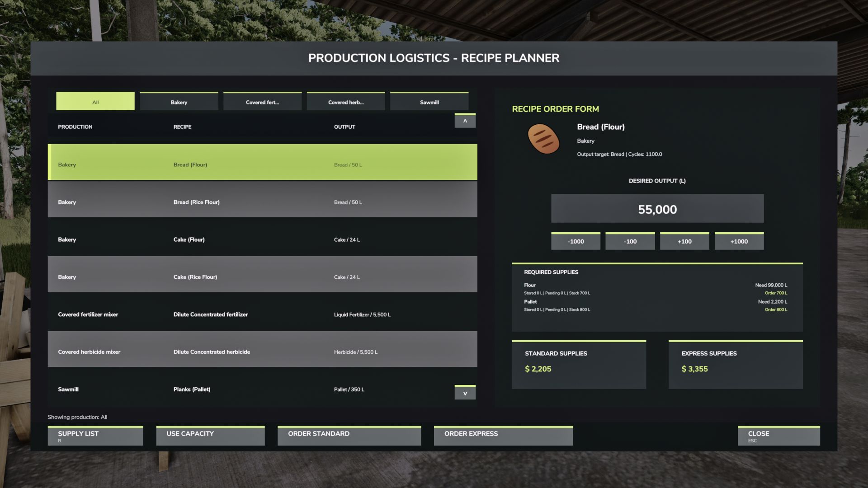The image size is (868, 488).
Task: Open the Supply List
Action: [x=95, y=436]
